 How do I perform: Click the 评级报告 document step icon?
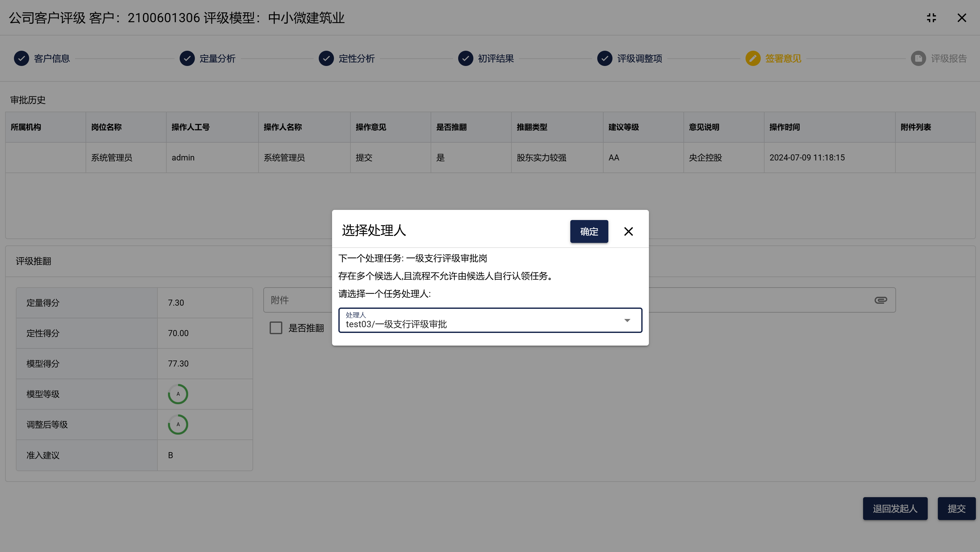pyautogui.click(x=918, y=58)
